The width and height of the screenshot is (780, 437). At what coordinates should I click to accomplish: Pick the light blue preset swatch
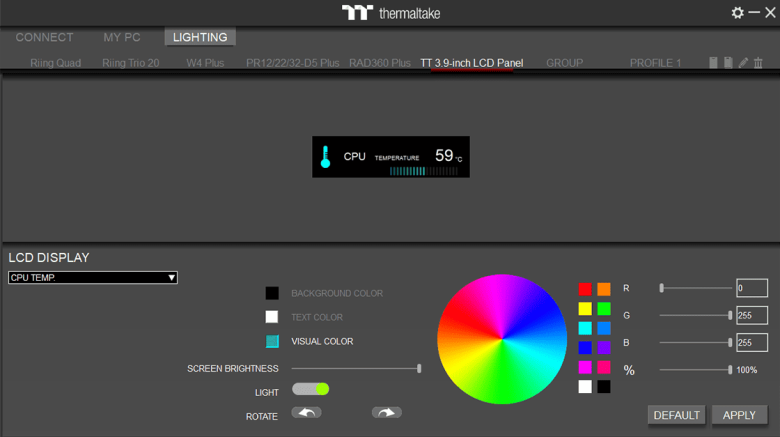604,328
